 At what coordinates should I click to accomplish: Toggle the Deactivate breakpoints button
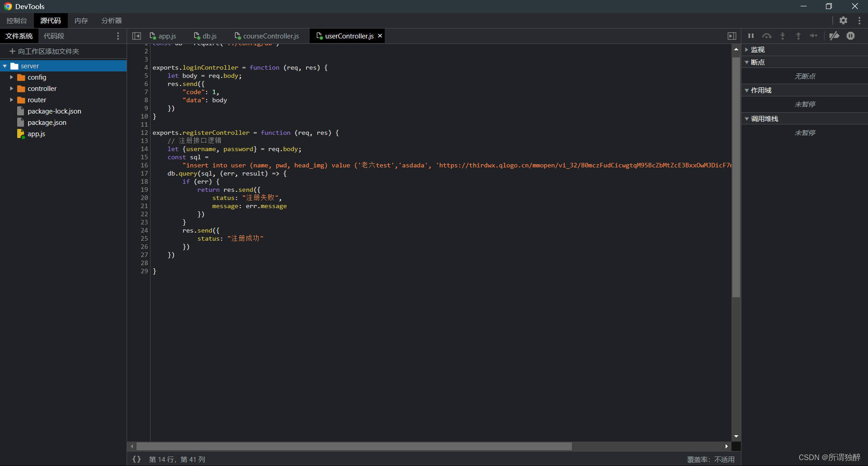(x=834, y=36)
